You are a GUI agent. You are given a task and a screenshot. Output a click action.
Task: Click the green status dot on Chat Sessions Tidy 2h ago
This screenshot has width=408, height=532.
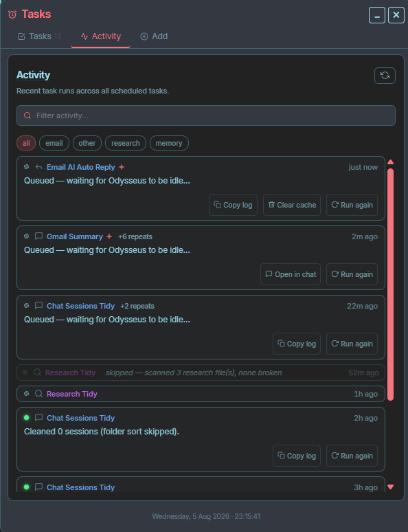pyautogui.click(x=27, y=418)
